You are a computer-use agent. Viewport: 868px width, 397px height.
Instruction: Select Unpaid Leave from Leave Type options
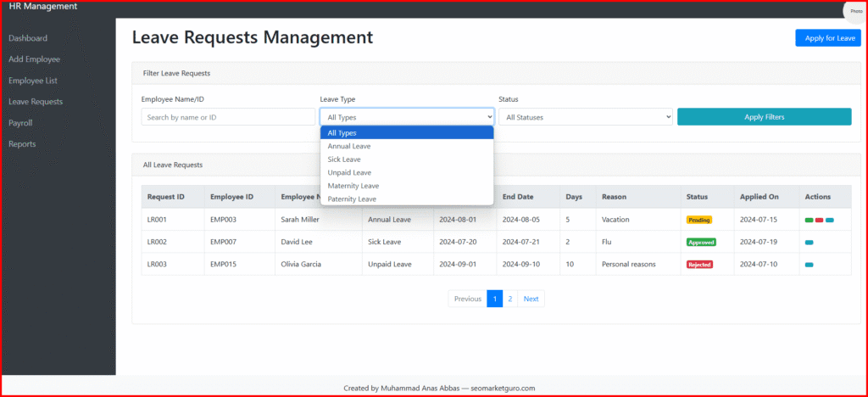(349, 172)
